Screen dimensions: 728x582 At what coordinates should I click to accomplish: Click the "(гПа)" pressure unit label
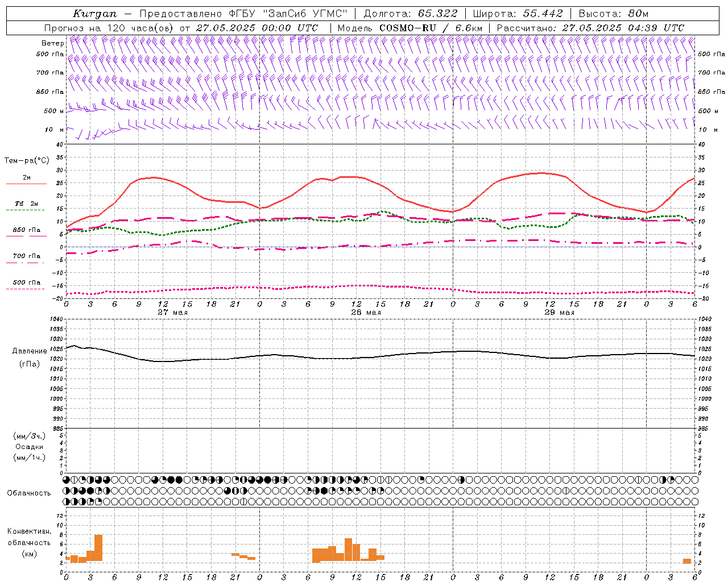[x=30, y=364]
